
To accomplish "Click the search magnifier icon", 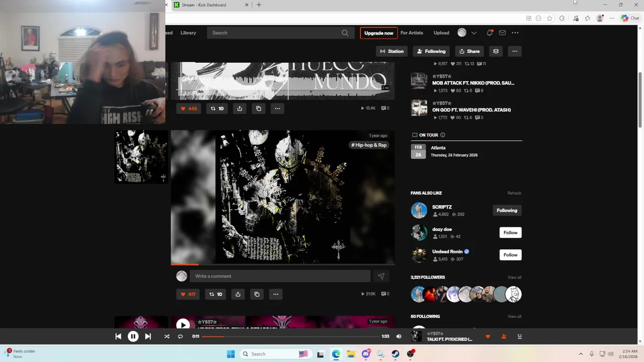I will (345, 33).
